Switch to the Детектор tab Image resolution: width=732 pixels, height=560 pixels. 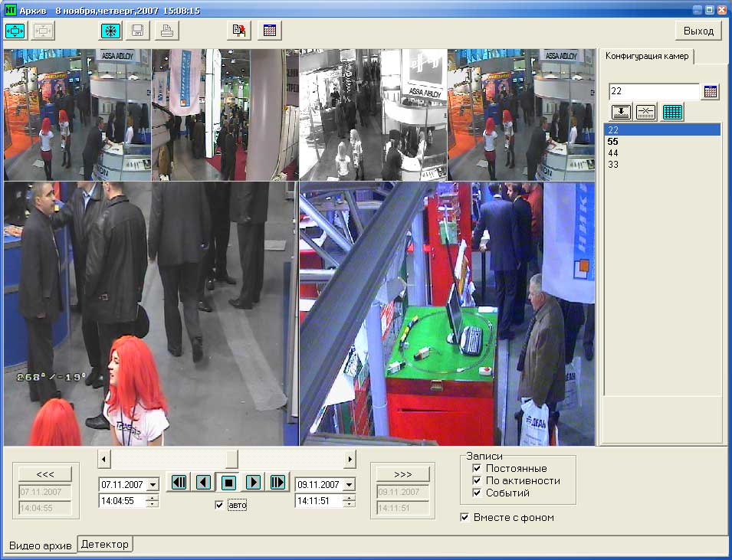click(106, 544)
